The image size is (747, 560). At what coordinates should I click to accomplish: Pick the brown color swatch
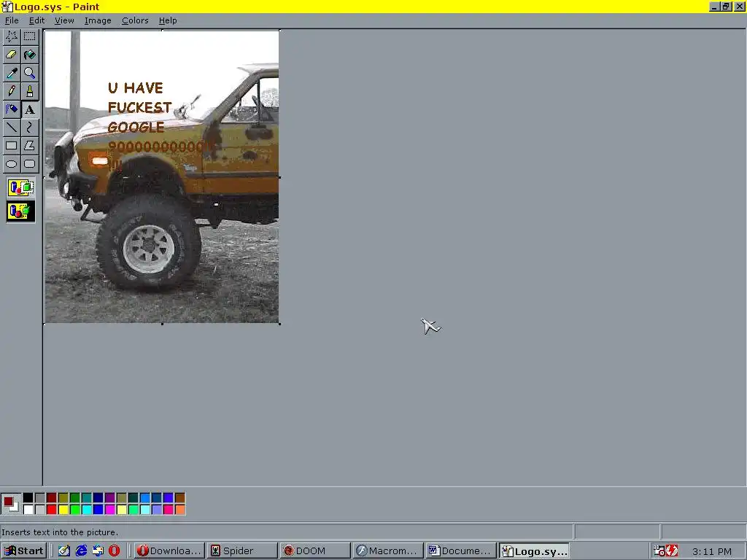[x=179, y=498]
